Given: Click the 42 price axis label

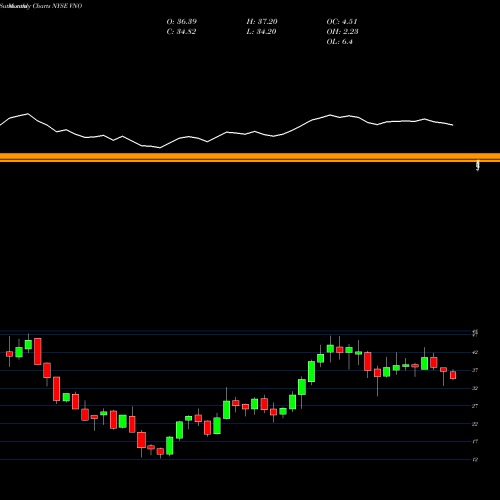Looking at the screenshot, I should 475,352.
